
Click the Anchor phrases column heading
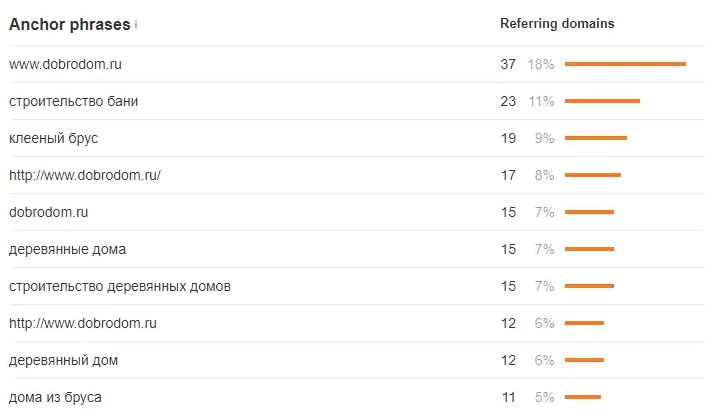[69, 25]
